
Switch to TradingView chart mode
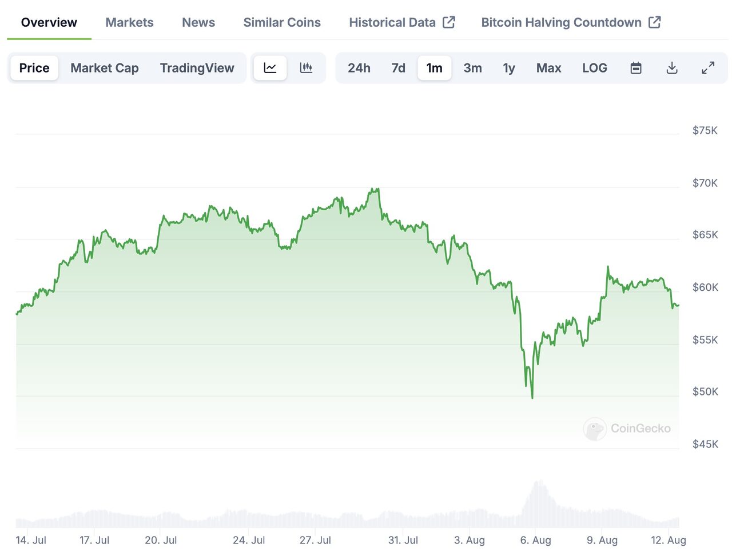tap(197, 68)
